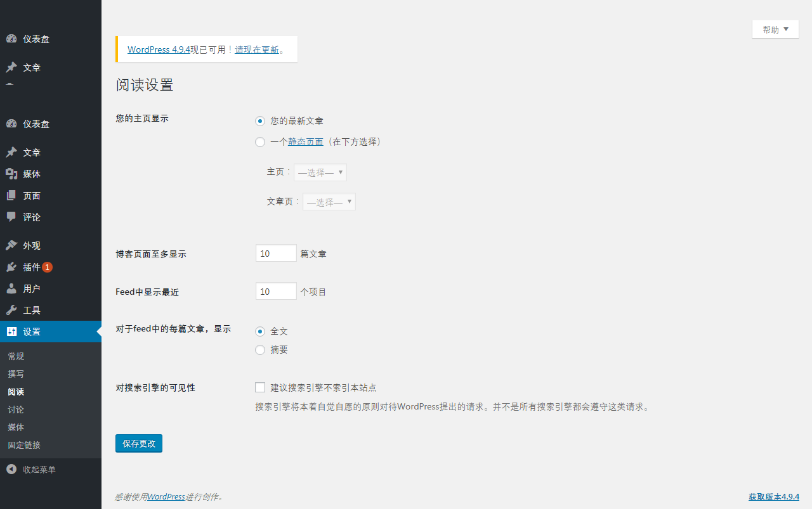The width and height of the screenshot is (812, 509).
Task: Open the 主页 selection dropdown
Action: click(320, 172)
